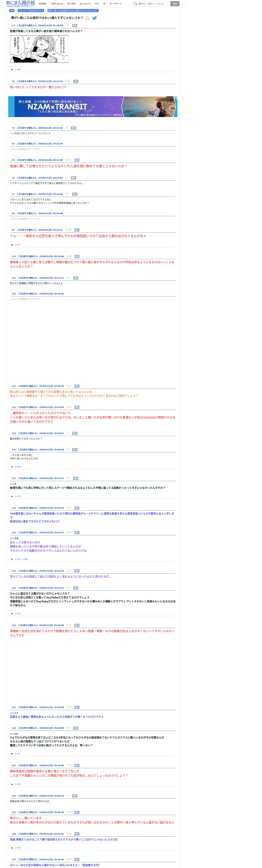Click the >>16 quote link in post 19
Image resolution: width=262 pixels, height=868 pixels.
[14, 538]
